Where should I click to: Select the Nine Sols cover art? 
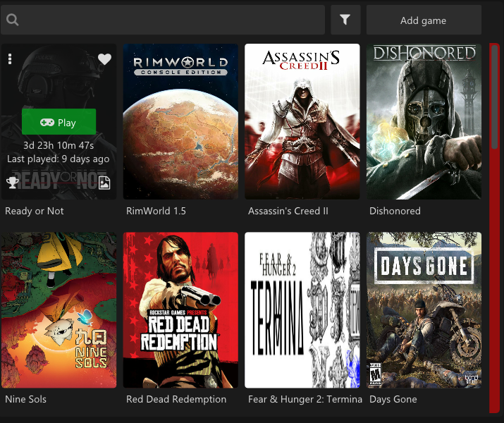coord(59,310)
